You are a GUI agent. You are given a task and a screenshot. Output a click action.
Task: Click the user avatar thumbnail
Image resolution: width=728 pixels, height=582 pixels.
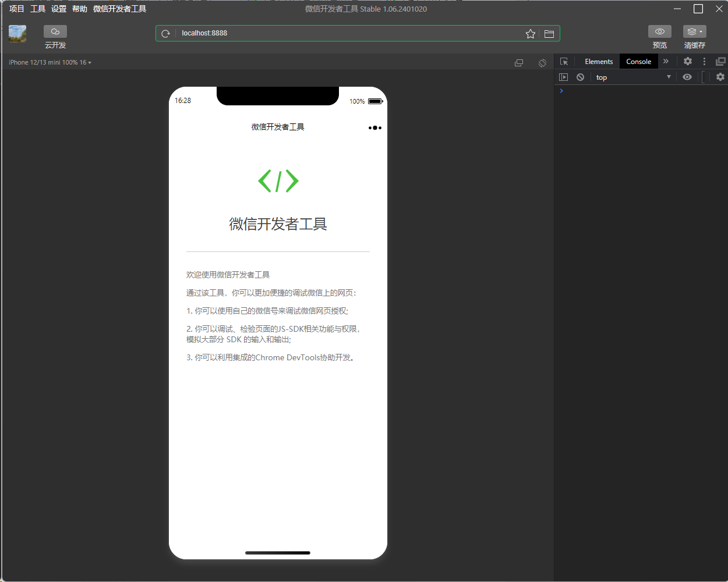click(17, 34)
